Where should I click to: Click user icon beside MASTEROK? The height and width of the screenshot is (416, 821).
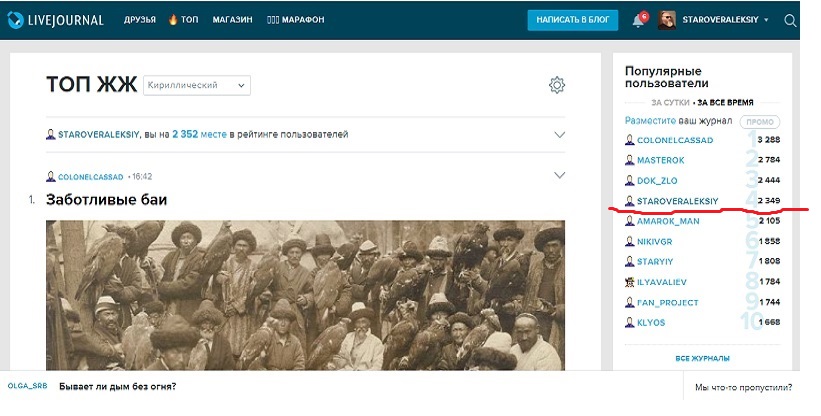(629, 160)
